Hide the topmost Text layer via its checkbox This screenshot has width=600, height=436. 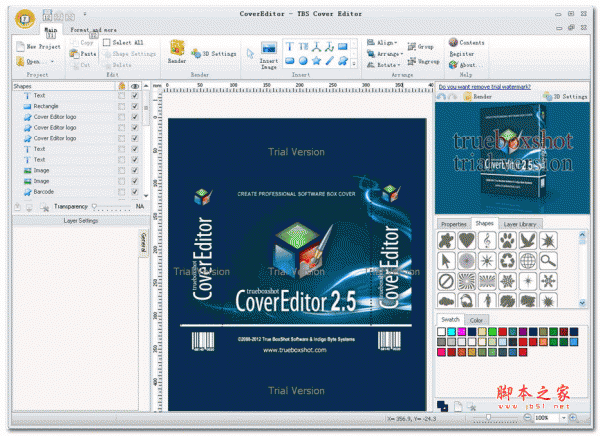[135, 95]
